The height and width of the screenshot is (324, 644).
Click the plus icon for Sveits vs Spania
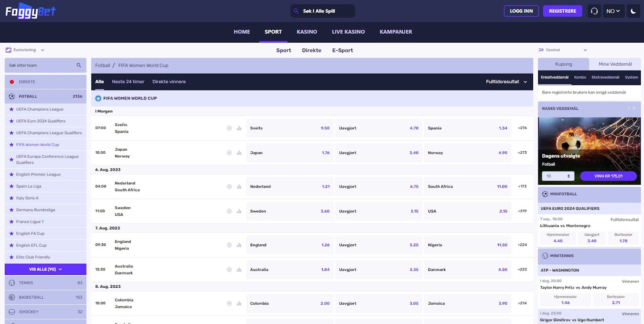(229, 128)
